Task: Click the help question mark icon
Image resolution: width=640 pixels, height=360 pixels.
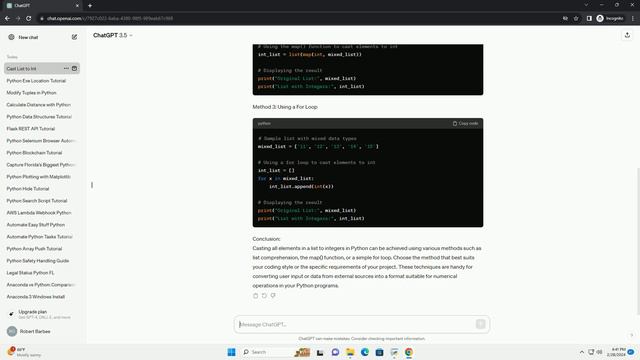Action: [x=631, y=335]
